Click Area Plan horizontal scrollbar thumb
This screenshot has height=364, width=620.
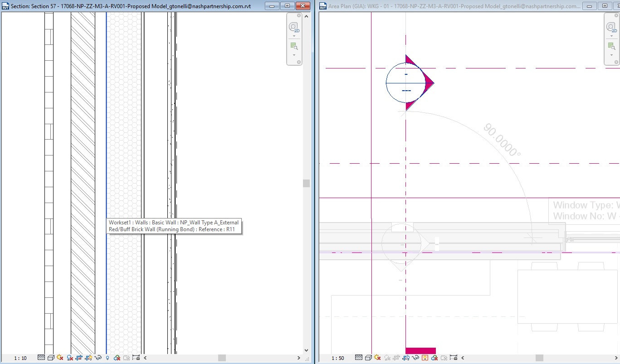[539, 358]
